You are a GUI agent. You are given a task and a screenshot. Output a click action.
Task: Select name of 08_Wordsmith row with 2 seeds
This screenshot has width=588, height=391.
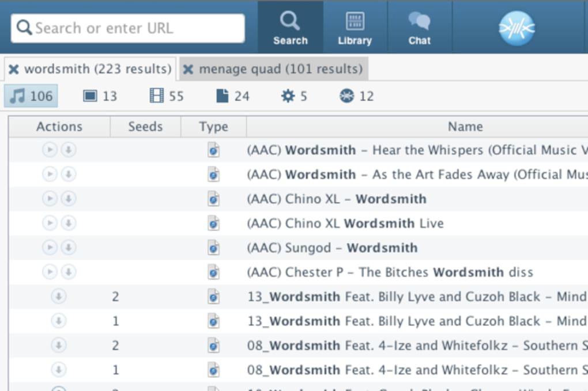click(417, 346)
